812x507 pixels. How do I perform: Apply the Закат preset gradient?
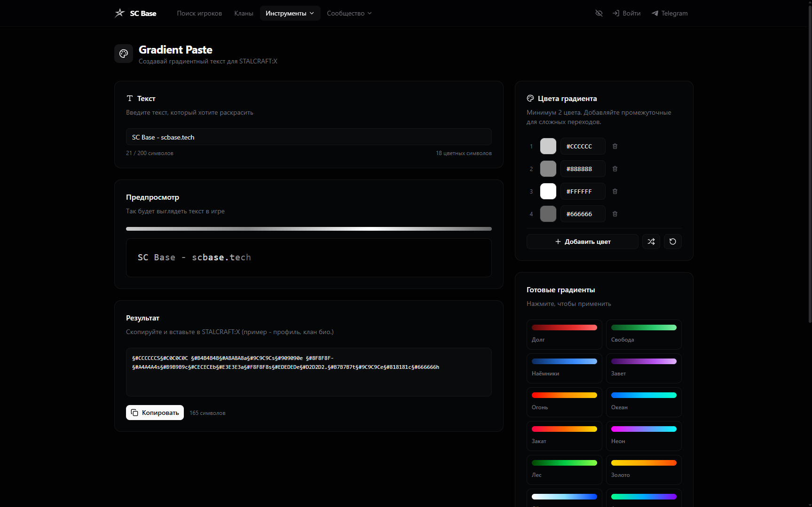[564, 436]
